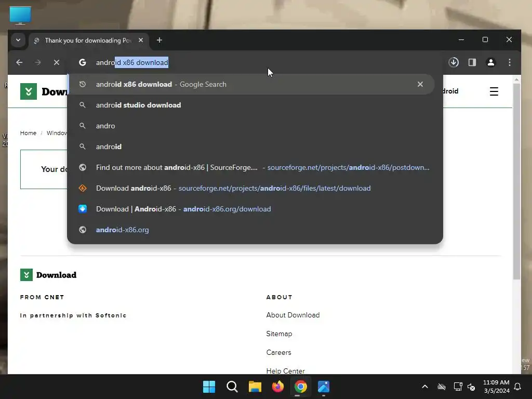Click the Google G icon in the address bar
532x399 pixels.
(83, 62)
